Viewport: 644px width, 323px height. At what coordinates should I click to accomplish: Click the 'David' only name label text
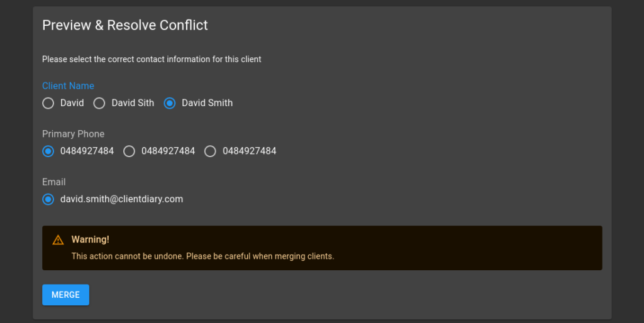pyautogui.click(x=72, y=102)
